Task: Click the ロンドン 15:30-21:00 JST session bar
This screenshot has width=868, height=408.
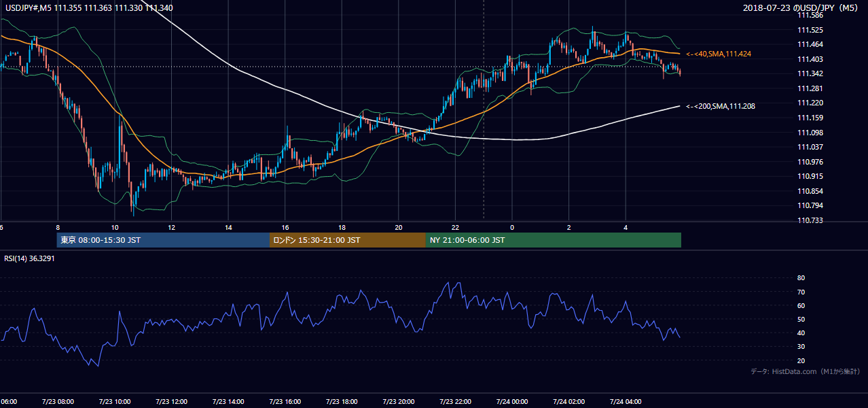Action: (348, 240)
